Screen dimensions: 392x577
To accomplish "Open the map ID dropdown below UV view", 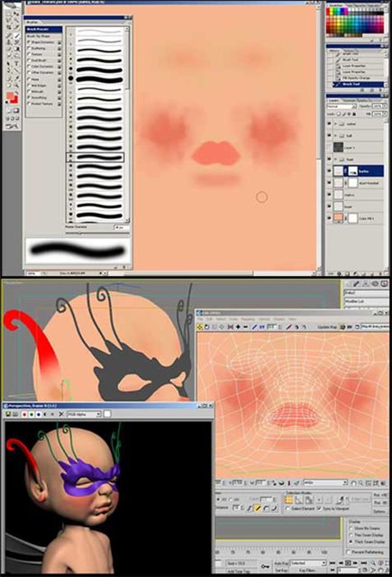I will (325, 482).
